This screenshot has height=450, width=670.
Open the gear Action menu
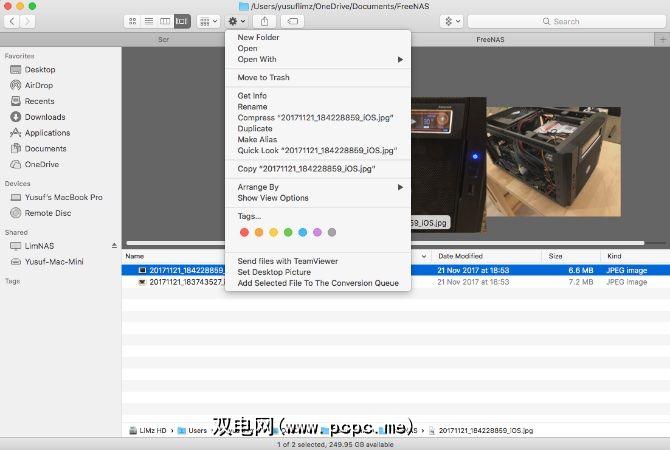[x=236, y=21]
